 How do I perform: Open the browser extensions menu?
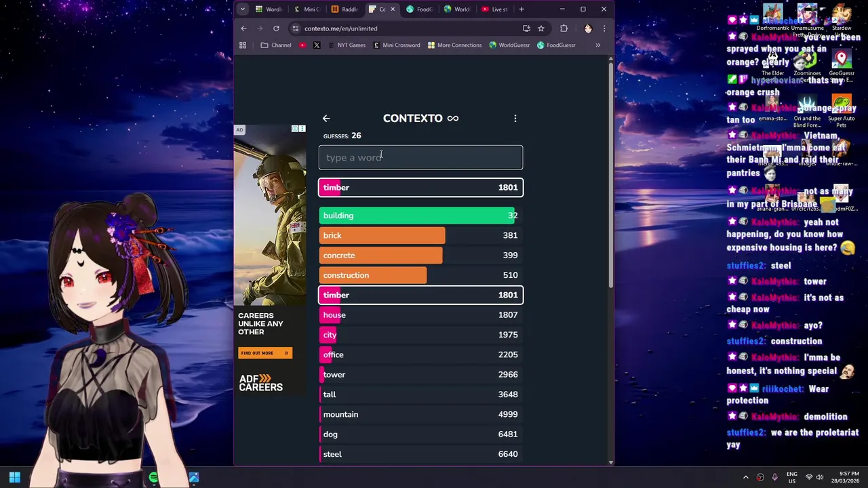point(564,28)
